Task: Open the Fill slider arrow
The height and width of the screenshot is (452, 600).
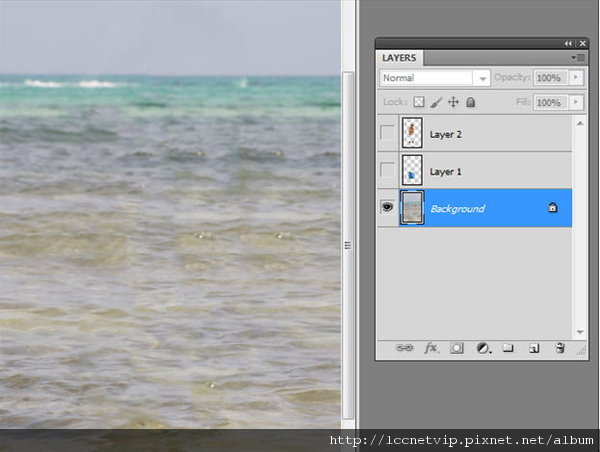Action: pos(576,103)
